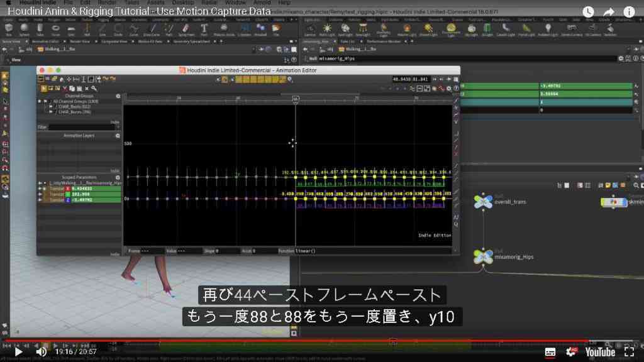Click the Animation Editor search magnifier icon

[94, 88]
